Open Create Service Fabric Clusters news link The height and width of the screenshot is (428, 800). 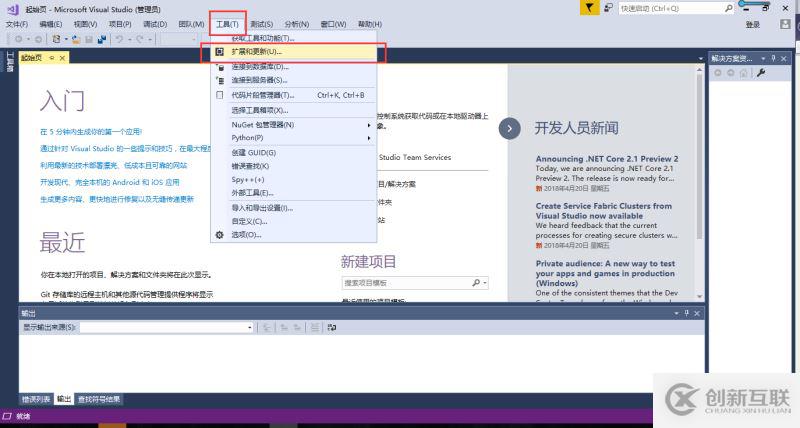pos(604,211)
